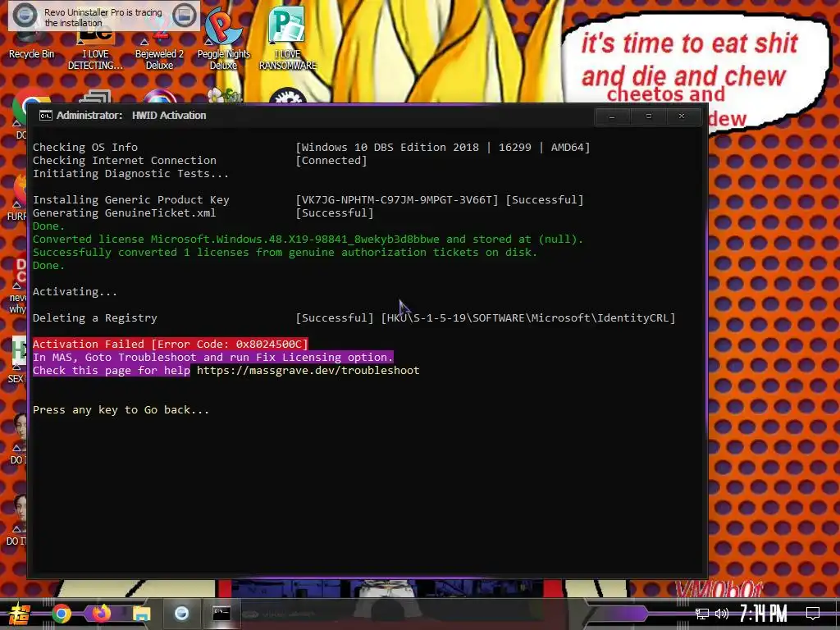This screenshot has width=840, height=630.
Task: Click the red Activation Failed error line
Action: pyautogui.click(x=171, y=345)
